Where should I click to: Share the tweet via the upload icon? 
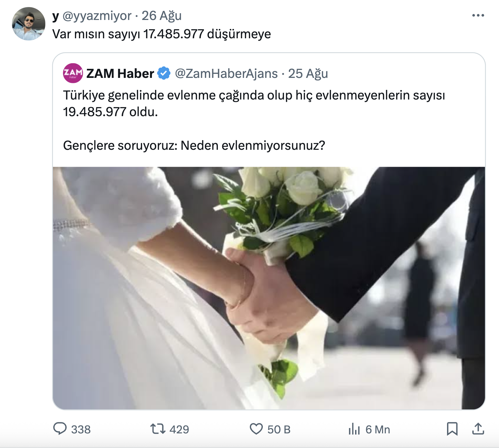point(478,429)
